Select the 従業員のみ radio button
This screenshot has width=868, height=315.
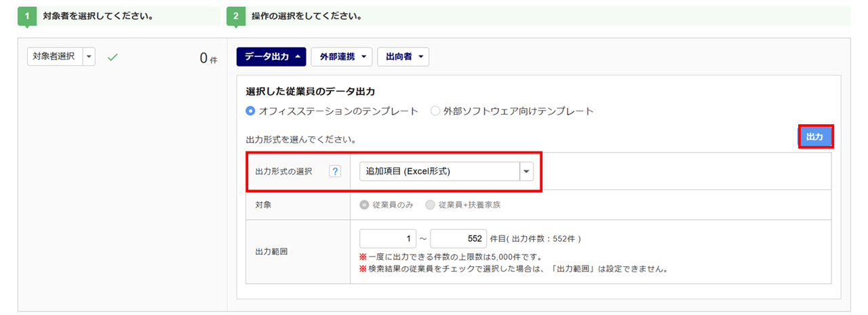click(365, 205)
